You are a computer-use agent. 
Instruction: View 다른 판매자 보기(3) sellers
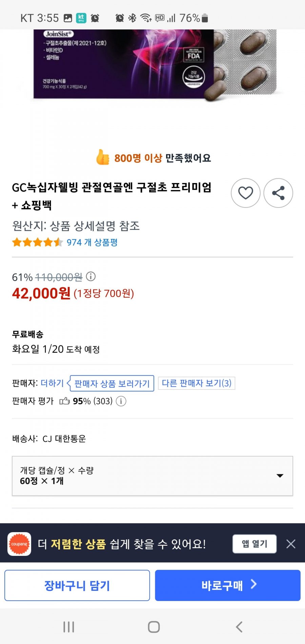click(x=197, y=383)
